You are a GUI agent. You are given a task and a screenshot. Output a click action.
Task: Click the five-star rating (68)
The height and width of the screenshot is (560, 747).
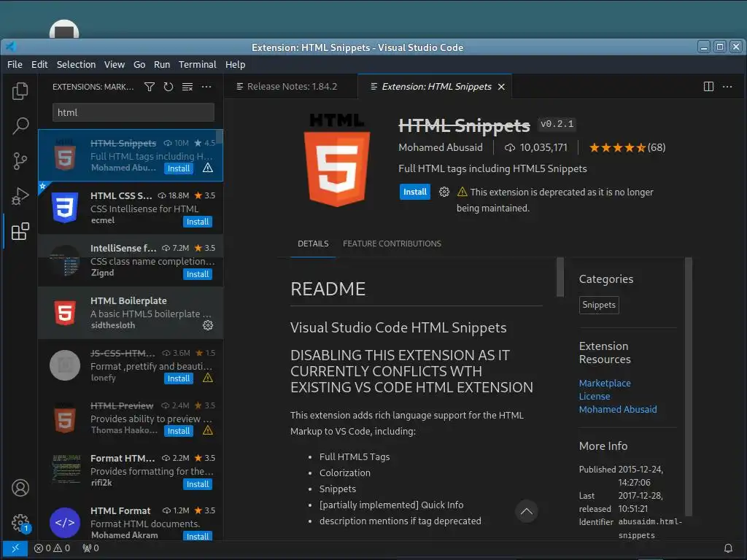627,147
